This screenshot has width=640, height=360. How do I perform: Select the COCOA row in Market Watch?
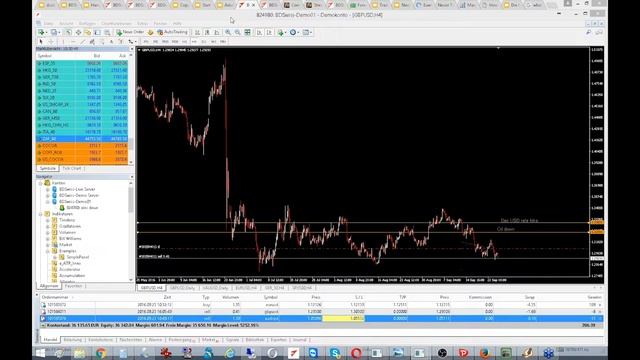(82, 146)
